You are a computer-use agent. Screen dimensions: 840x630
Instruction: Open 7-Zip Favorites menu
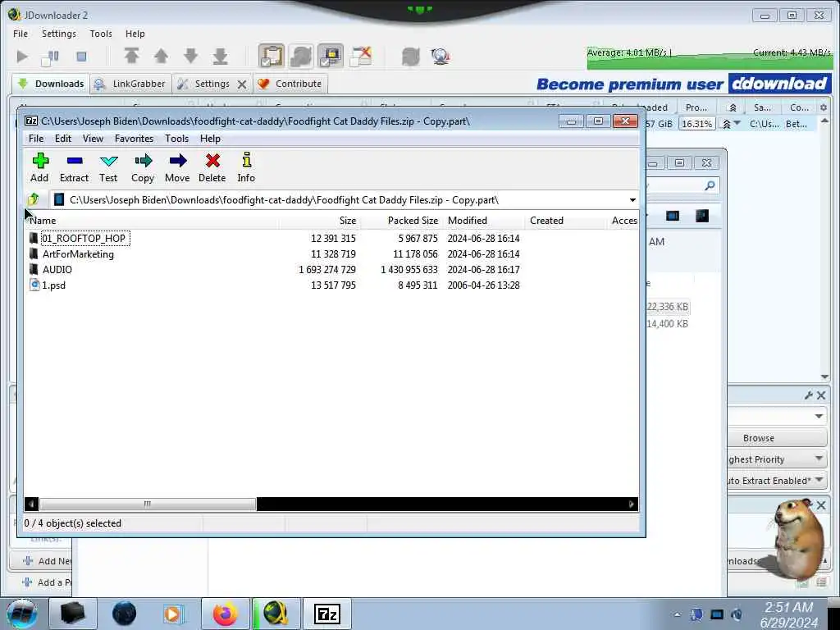coord(134,138)
